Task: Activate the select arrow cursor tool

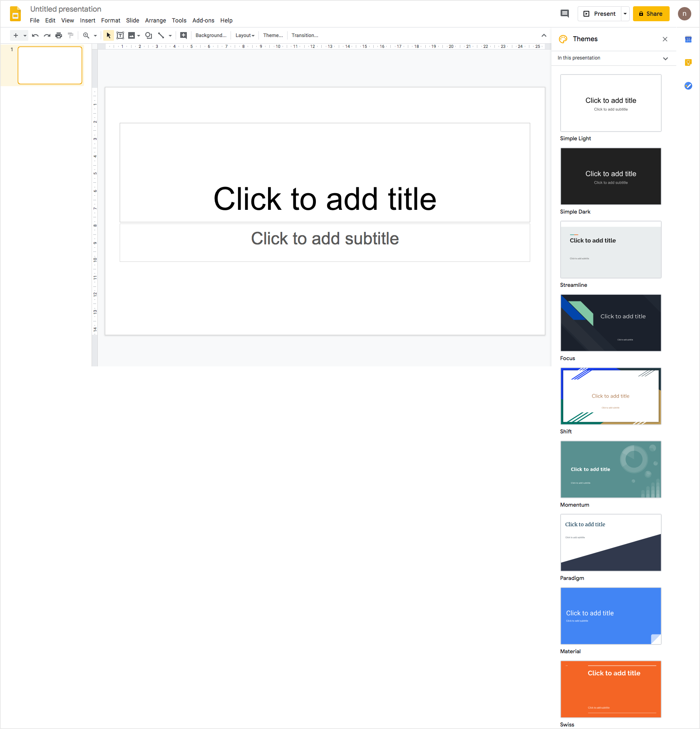Action: [109, 35]
